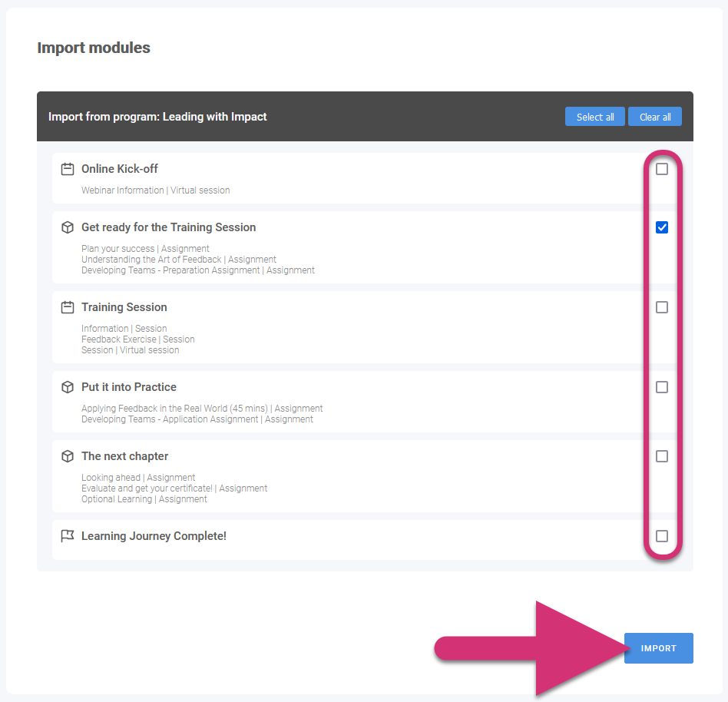The image size is (728, 702).
Task: Click the package icon next to Get ready module
Action: pos(67,227)
